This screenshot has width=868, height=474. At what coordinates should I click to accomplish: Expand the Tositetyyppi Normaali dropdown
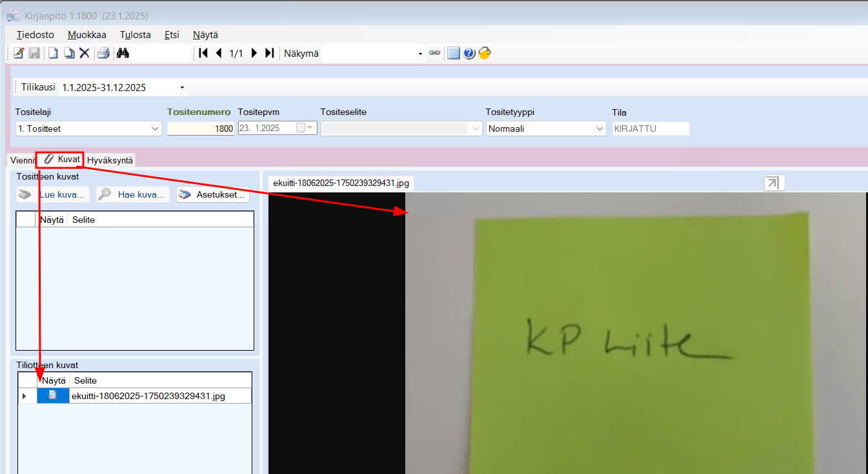tap(599, 129)
